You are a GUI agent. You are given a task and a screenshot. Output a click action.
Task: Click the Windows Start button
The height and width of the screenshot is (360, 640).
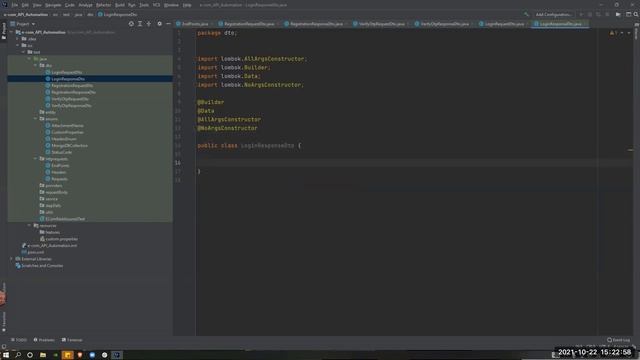point(6,355)
